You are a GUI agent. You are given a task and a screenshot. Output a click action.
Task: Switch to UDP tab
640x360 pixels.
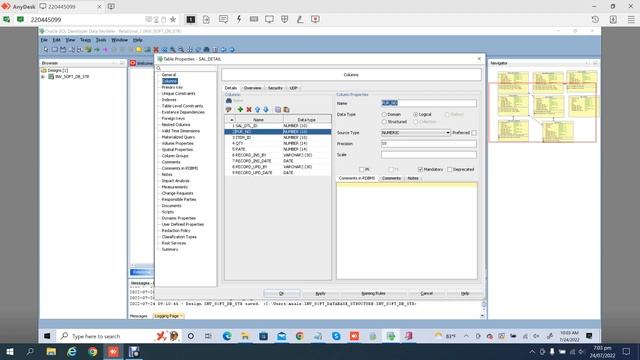coord(293,88)
